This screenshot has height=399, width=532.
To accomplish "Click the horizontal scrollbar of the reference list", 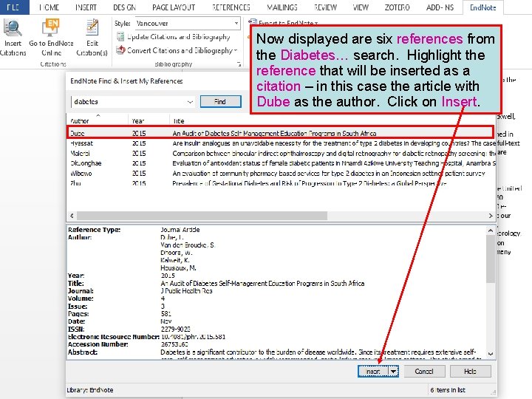I will 202,216.
